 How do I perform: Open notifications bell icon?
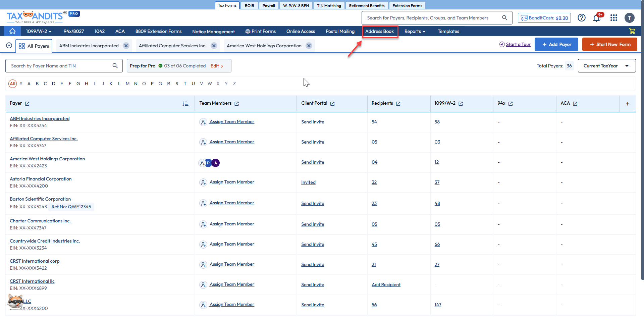[597, 18]
